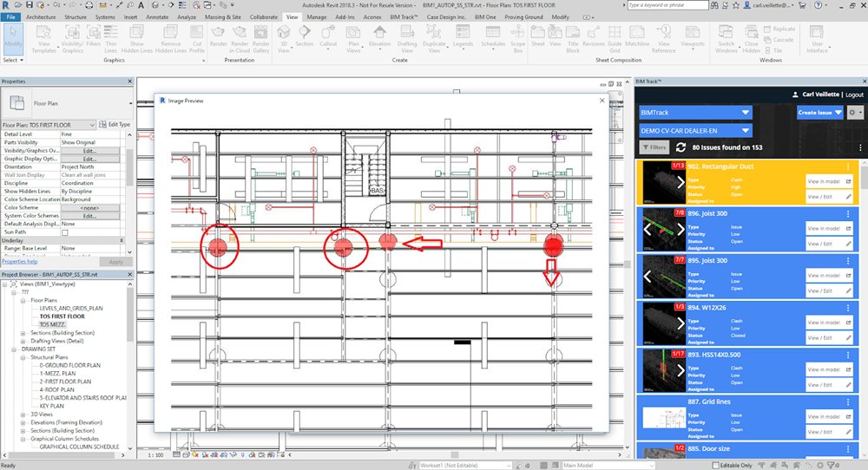
Task: Select the Cut Profile tool
Action: 197,39
